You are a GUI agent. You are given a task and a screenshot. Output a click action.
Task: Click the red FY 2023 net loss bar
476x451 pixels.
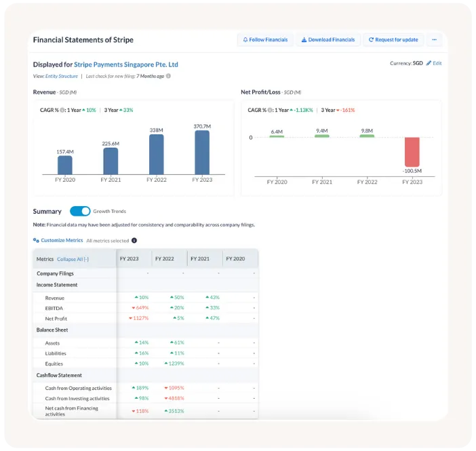[x=412, y=152]
